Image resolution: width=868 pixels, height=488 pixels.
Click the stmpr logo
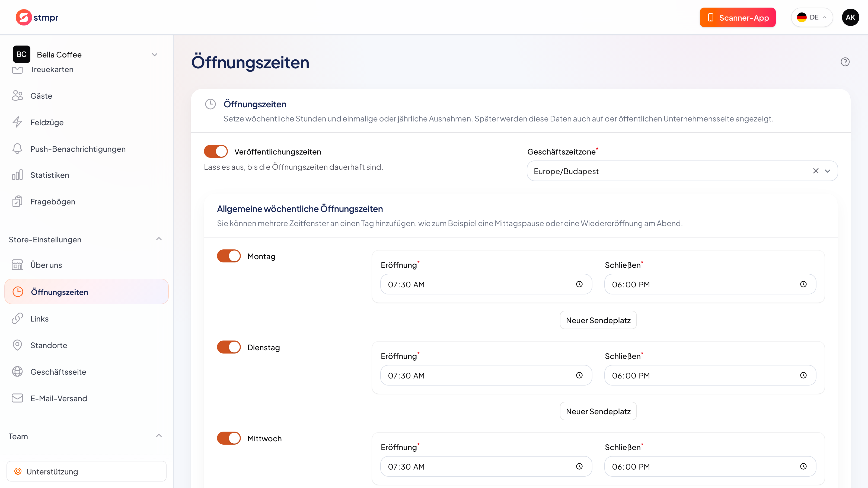pyautogui.click(x=37, y=17)
